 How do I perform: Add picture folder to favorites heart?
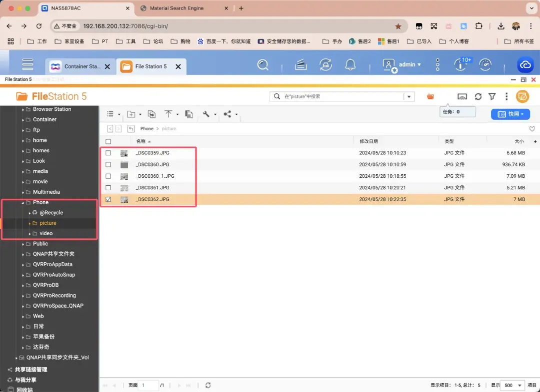point(532,129)
